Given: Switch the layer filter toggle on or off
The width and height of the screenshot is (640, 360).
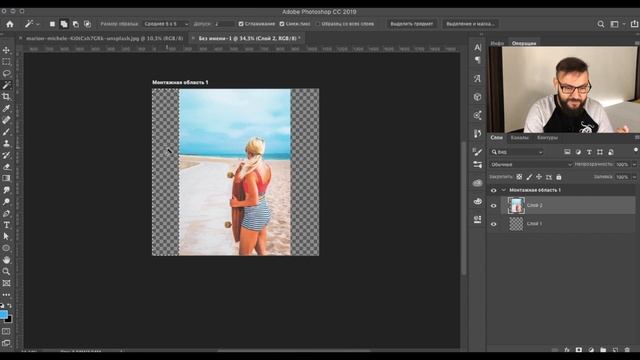Looking at the screenshot, I should tap(636, 150).
